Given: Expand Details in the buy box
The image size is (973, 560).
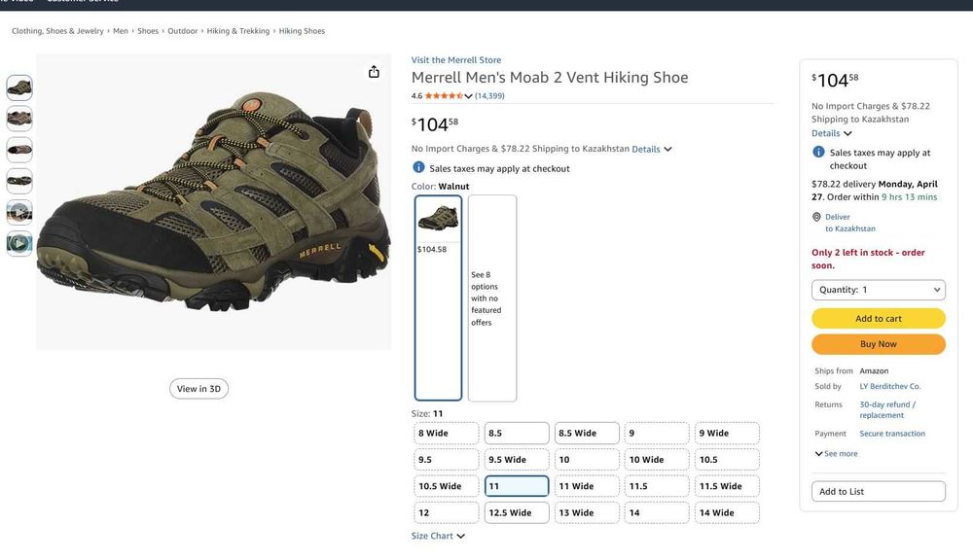Looking at the screenshot, I should coord(832,133).
